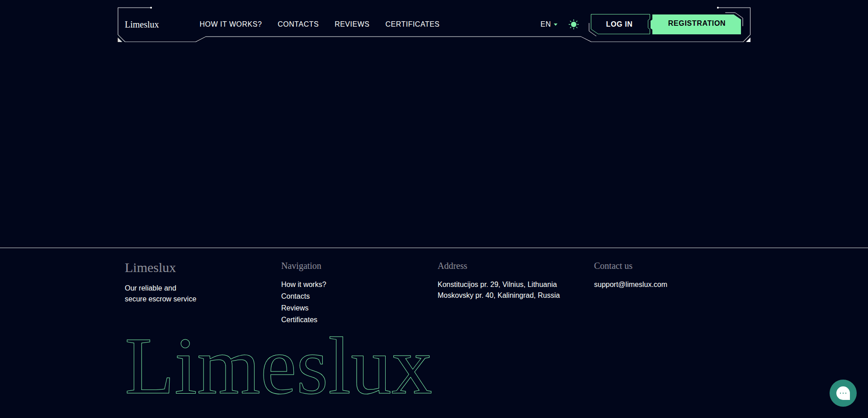Open the footer How it works? link
Screen dimensions: 868x418
pyautogui.click(x=303, y=284)
